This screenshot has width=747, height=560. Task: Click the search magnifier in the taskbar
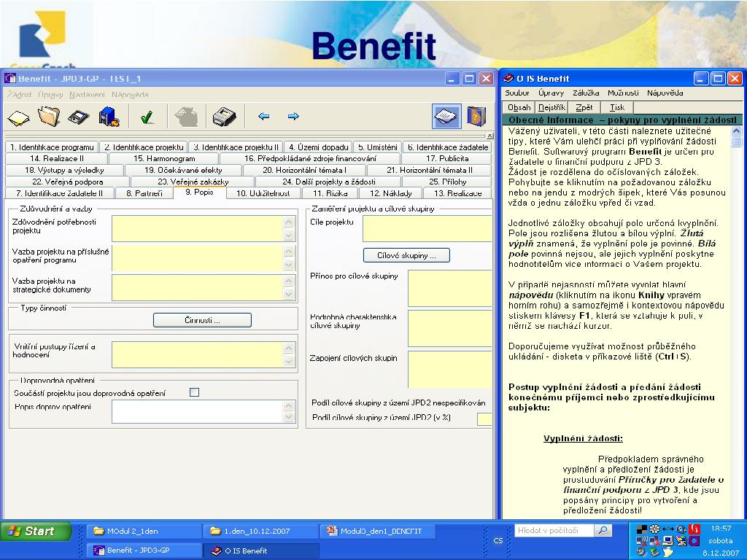tap(603, 530)
